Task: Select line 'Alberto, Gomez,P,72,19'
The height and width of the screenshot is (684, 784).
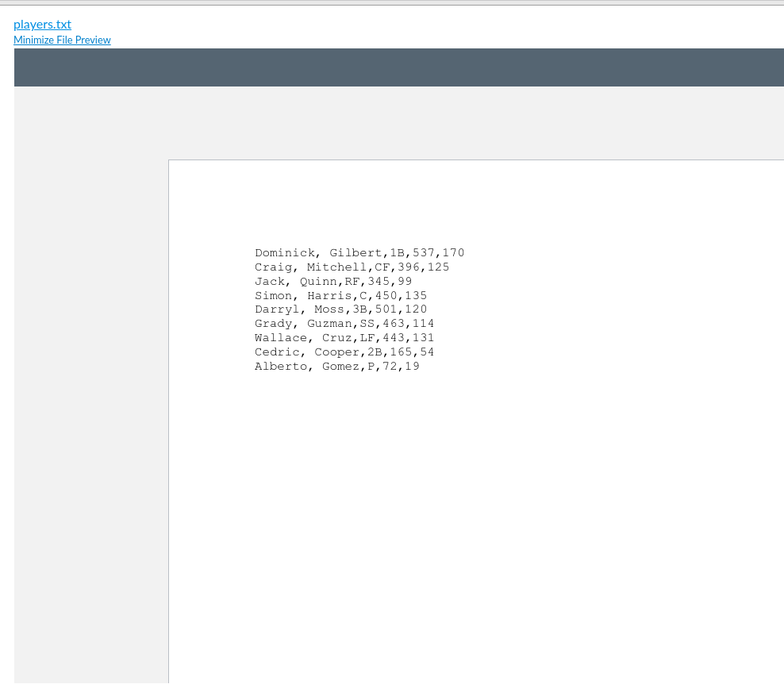Action: 337,367
